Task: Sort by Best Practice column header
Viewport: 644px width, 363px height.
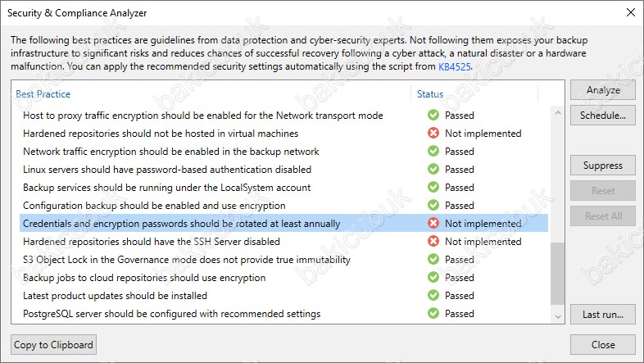Action: [43, 94]
